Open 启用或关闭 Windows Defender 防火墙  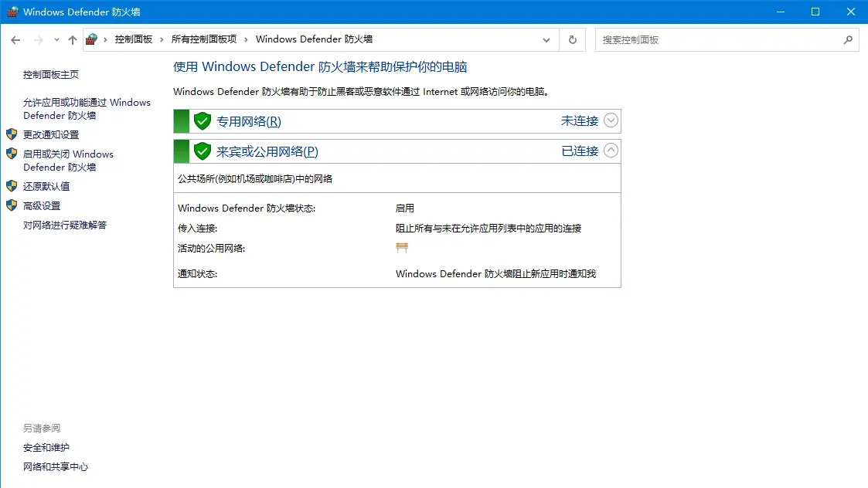point(68,161)
